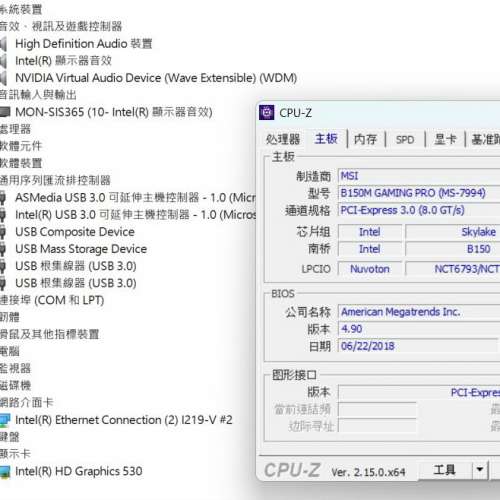Select ASMedia USB 3.0 host controller entry
This screenshot has height=500, width=500.
(135, 198)
